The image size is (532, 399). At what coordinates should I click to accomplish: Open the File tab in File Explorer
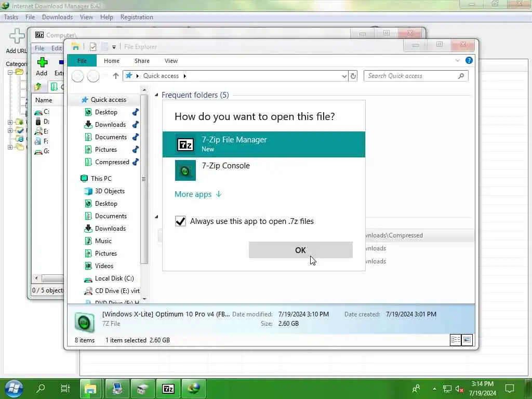tap(82, 61)
